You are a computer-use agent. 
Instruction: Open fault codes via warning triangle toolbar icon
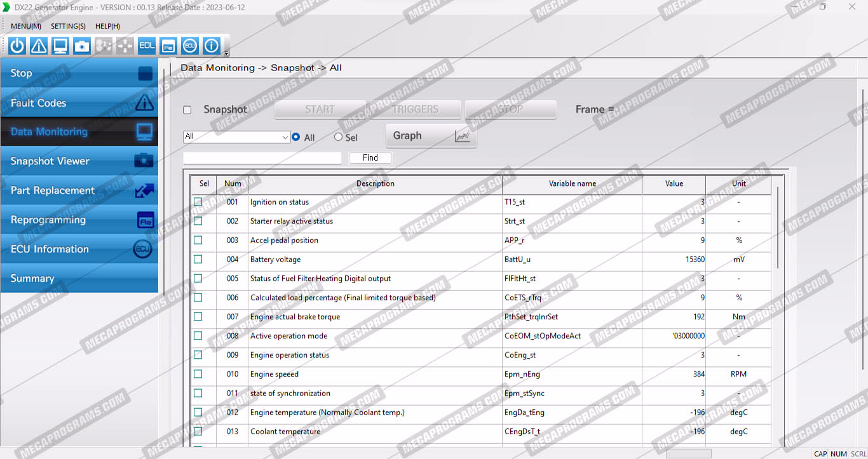coord(39,46)
